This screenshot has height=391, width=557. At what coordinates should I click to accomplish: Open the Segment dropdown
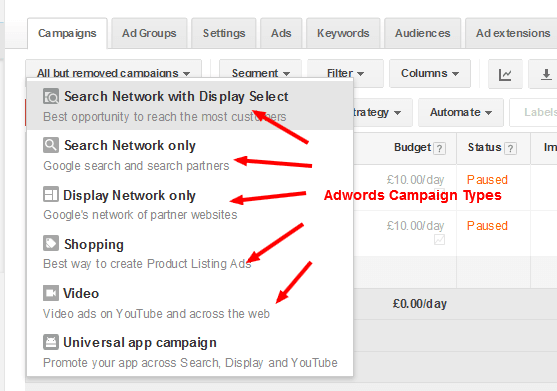pos(260,69)
